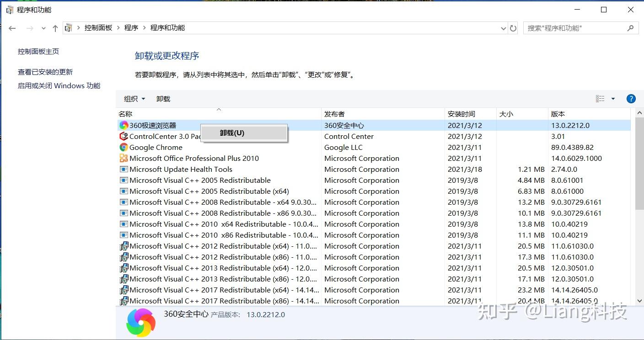The width and height of the screenshot is (644, 340).
Task: Click the scrollbar down arrow of program list
Action: (639, 300)
